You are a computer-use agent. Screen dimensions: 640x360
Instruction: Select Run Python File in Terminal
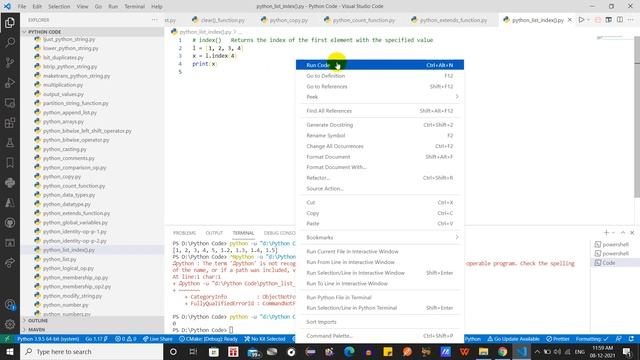click(x=380, y=297)
